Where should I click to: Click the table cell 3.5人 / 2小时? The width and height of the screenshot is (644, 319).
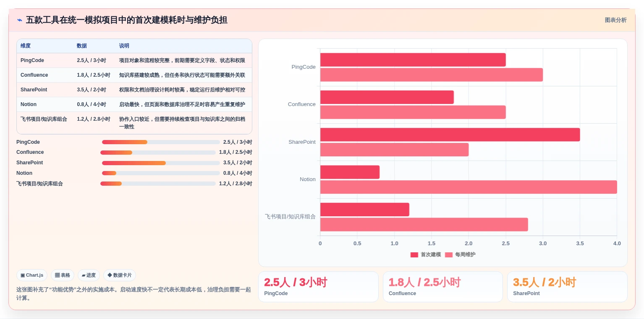tap(92, 90)
